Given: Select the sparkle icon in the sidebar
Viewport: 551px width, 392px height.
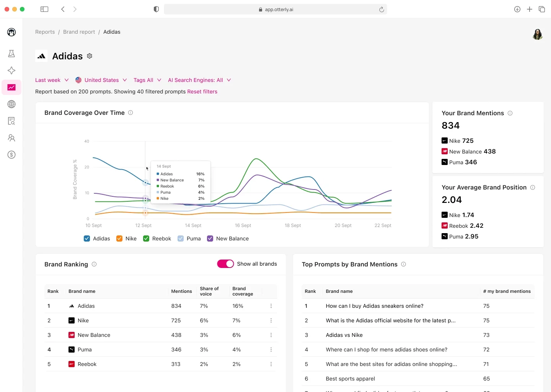Looking at the screenshot, I should tap(11, 70).
